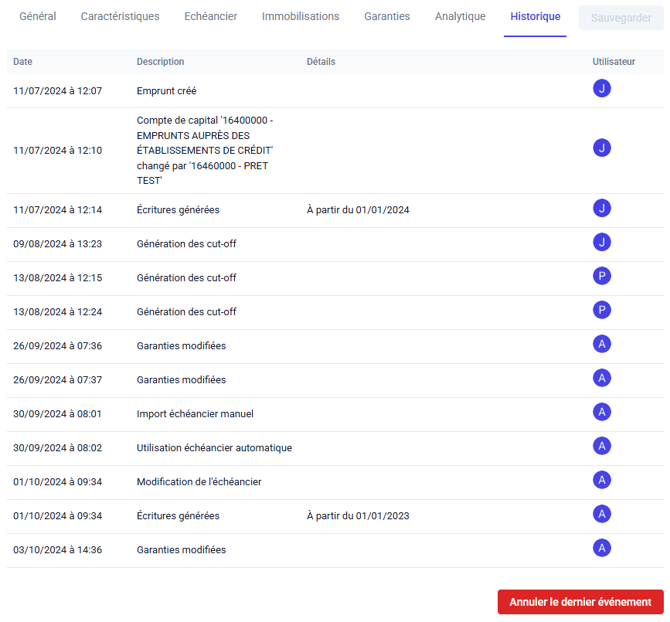Click A avatar on 'Modification de l'échéancier' row
This screenshot has height=622, width=670.
click(601, 480)
